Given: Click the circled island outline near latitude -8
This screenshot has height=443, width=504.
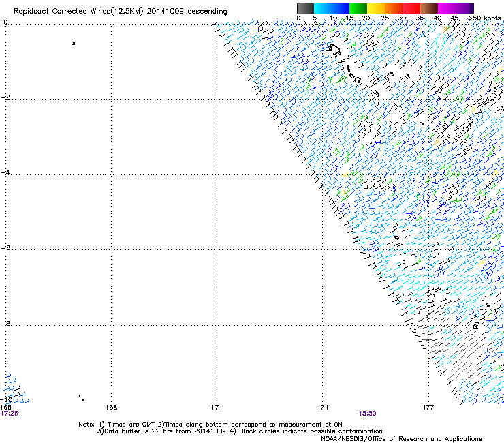Looking at the screenshot, I should pyautogui.click(x=476, y=326).
